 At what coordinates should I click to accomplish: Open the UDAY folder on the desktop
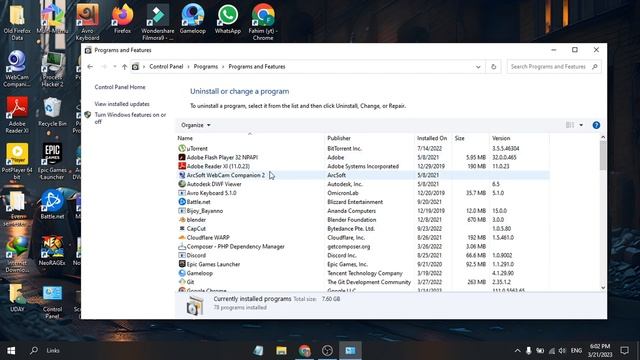coord(17,298)
